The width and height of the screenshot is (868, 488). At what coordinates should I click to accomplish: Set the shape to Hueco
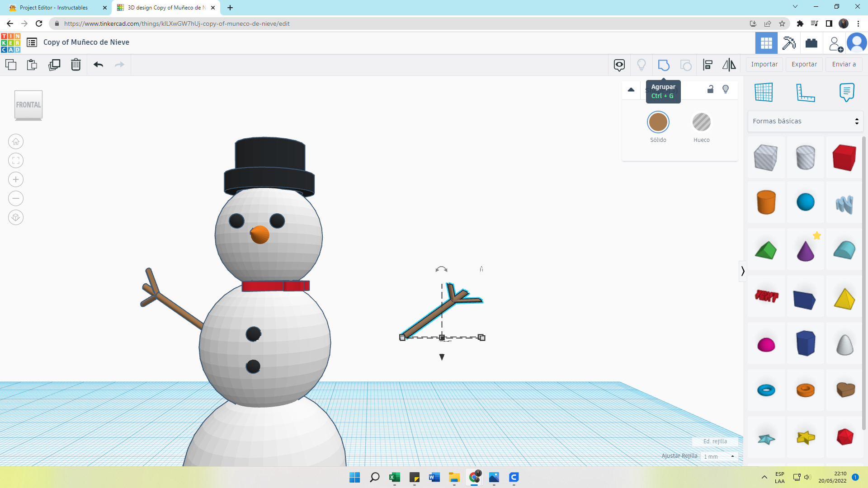(702, 122)
